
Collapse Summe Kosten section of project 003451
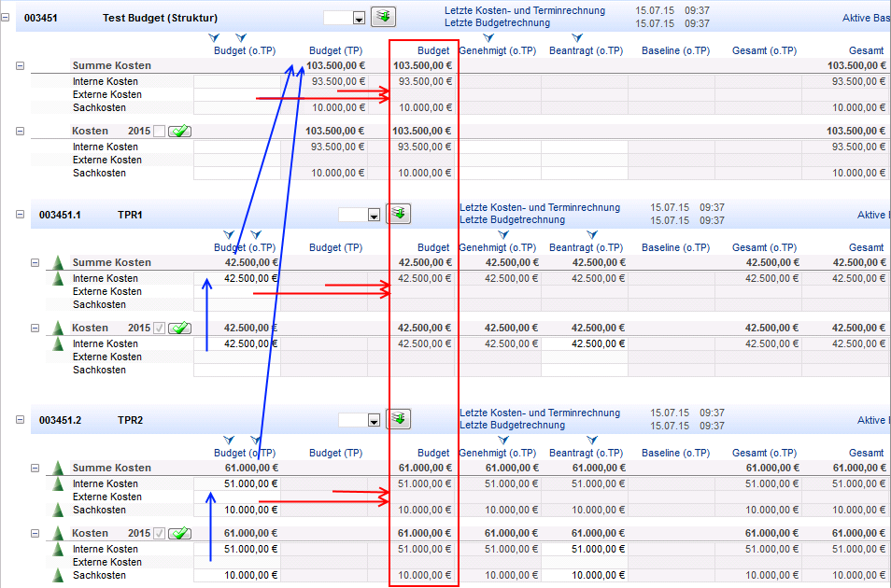point(20,66)
